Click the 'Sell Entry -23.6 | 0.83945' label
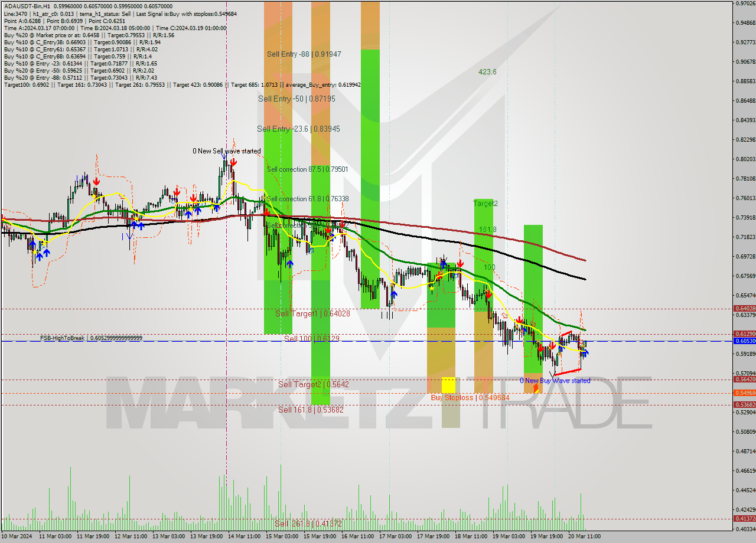 pos(298,129)
